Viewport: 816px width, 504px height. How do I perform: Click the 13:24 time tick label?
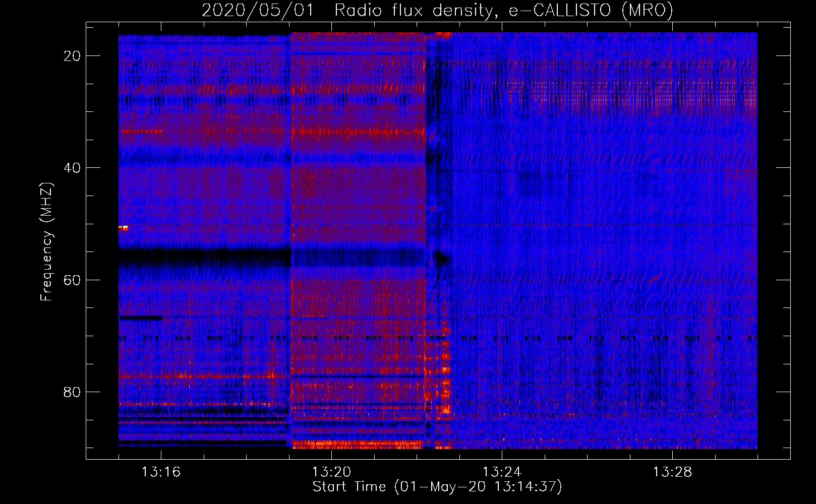pyautogui.click(x=502, y=472)
